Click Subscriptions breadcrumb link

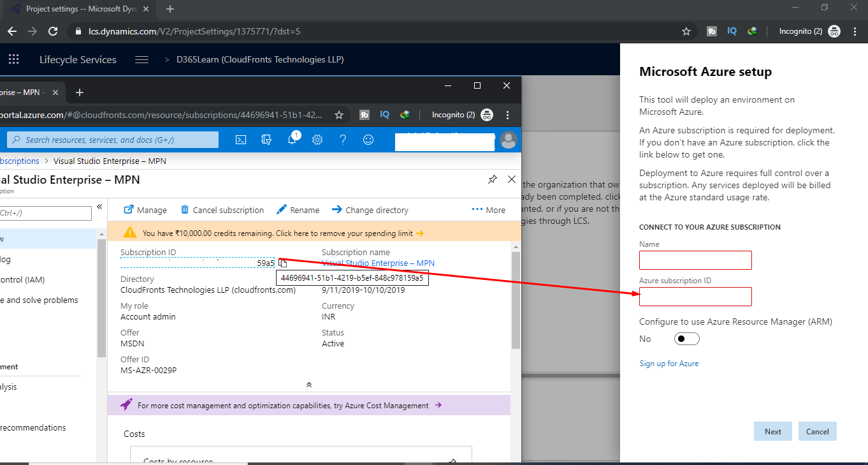coord(20,161)
